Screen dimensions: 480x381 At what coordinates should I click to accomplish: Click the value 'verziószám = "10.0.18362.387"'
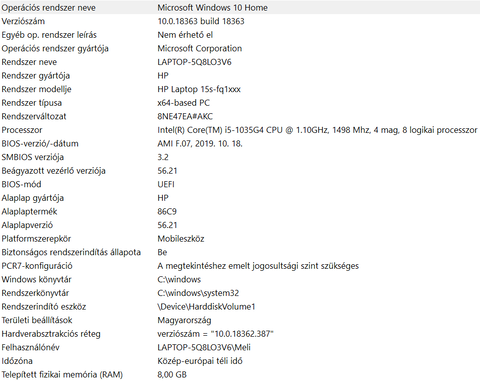coord(215,334)
